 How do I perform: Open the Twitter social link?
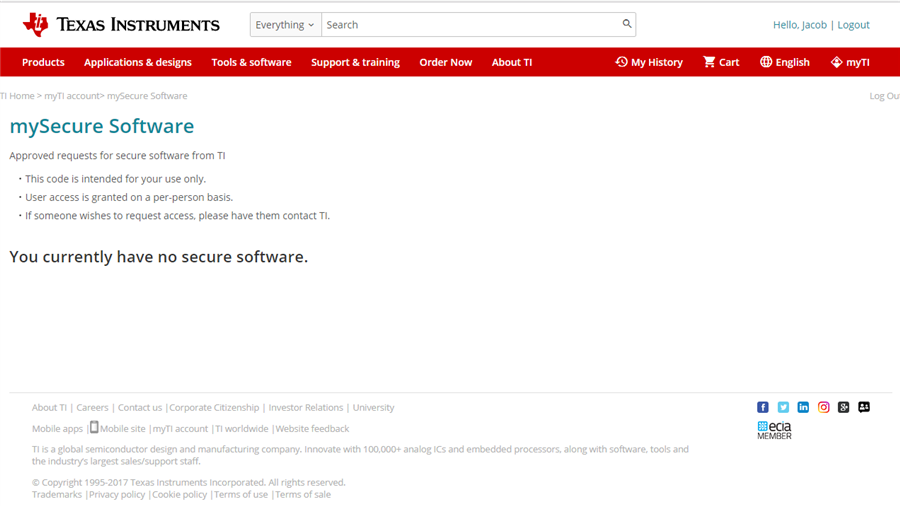(x=783, y=407)
